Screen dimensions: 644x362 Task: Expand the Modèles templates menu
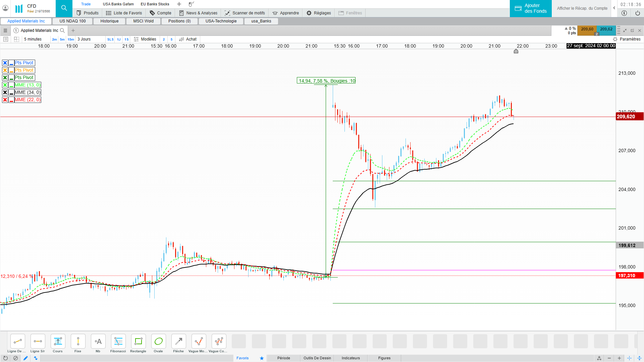145,39
